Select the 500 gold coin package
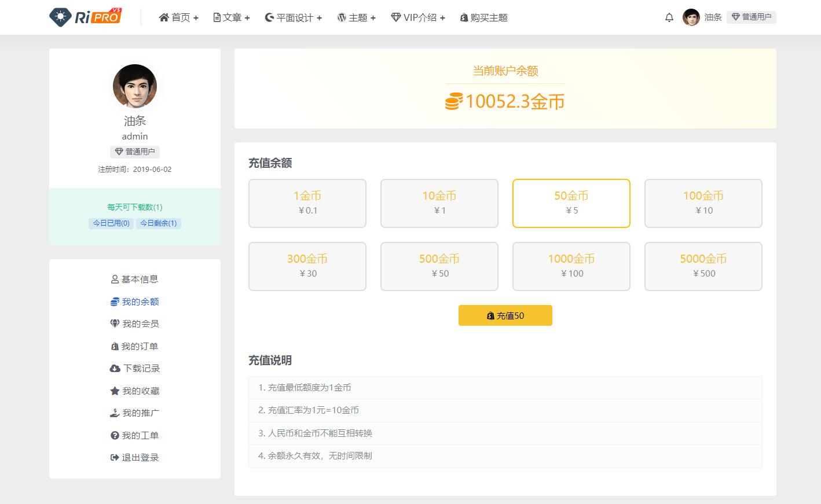Screen dimensions: 821x504 click(439, 266)
